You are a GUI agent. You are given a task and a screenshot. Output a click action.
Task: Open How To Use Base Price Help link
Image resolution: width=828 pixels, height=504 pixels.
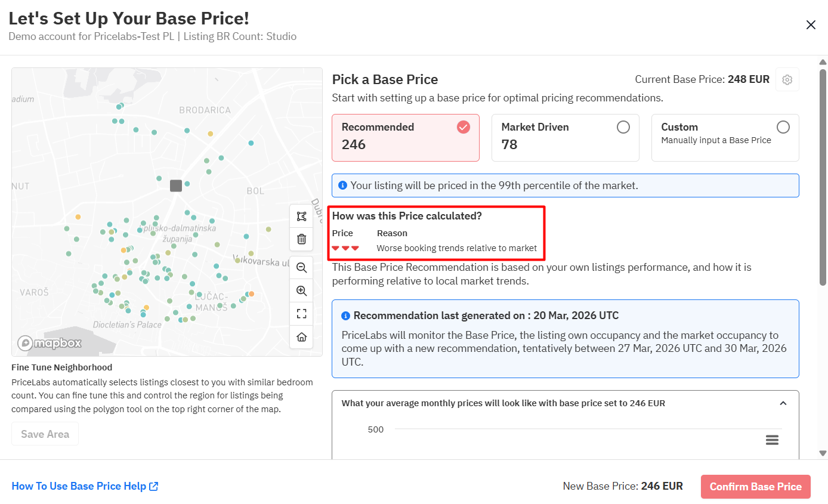point(85,486)
